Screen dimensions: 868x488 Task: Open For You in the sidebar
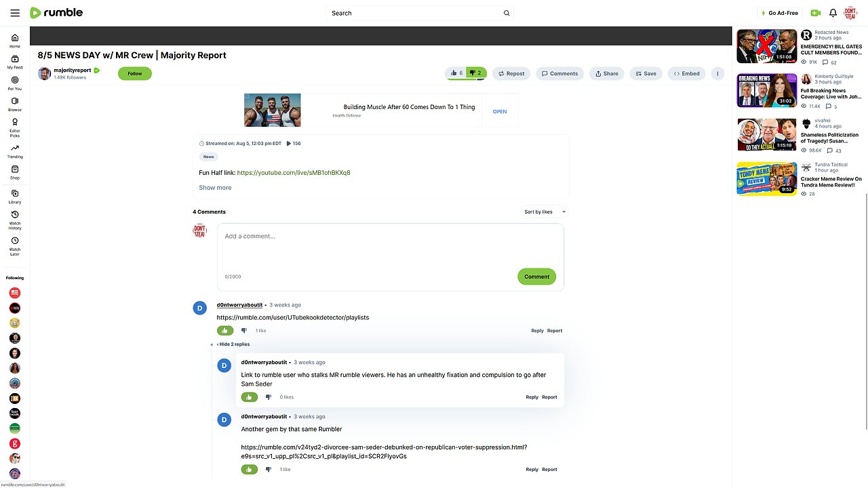click(15, 83)
